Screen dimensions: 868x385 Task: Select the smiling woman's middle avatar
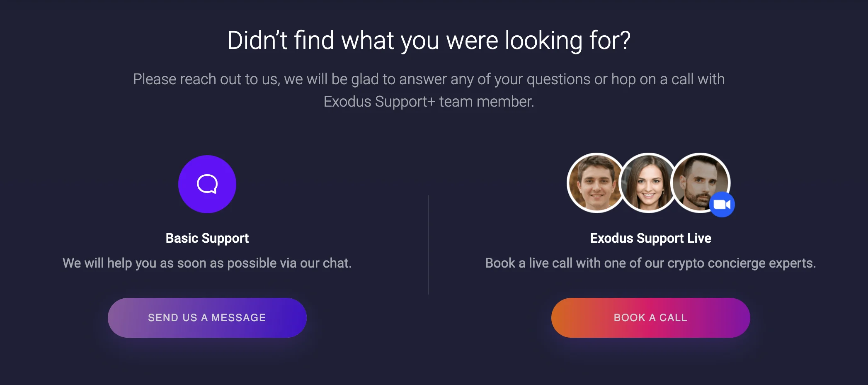coord(647,183)
